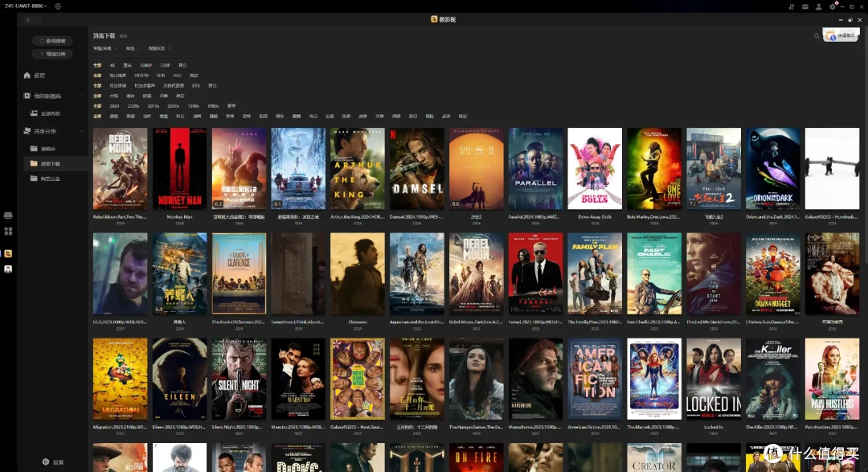
Task: Open the app grid icon in left dock
Action: click(8, 231)
